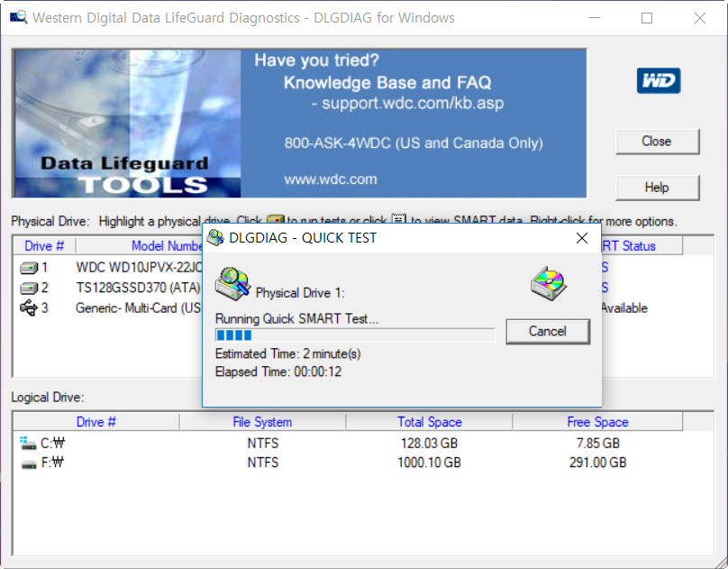Click the 291.00 GB free space value
Image resolution: width=728 pixels, height=569 pixels.
(598, 463)
